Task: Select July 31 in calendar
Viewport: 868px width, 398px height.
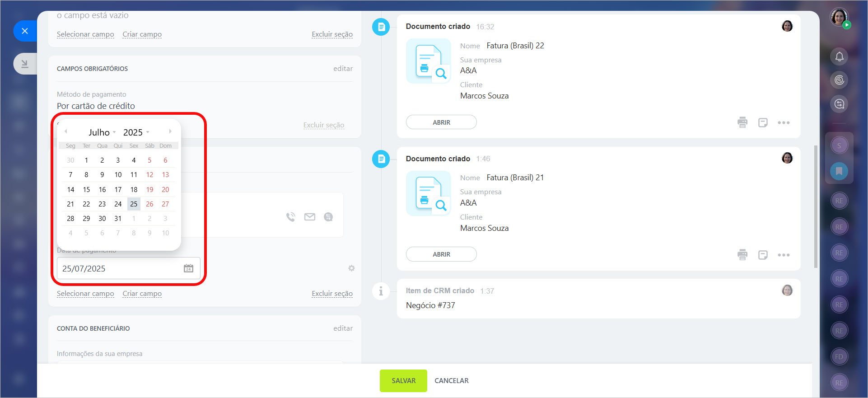Action: pos(118,219)
